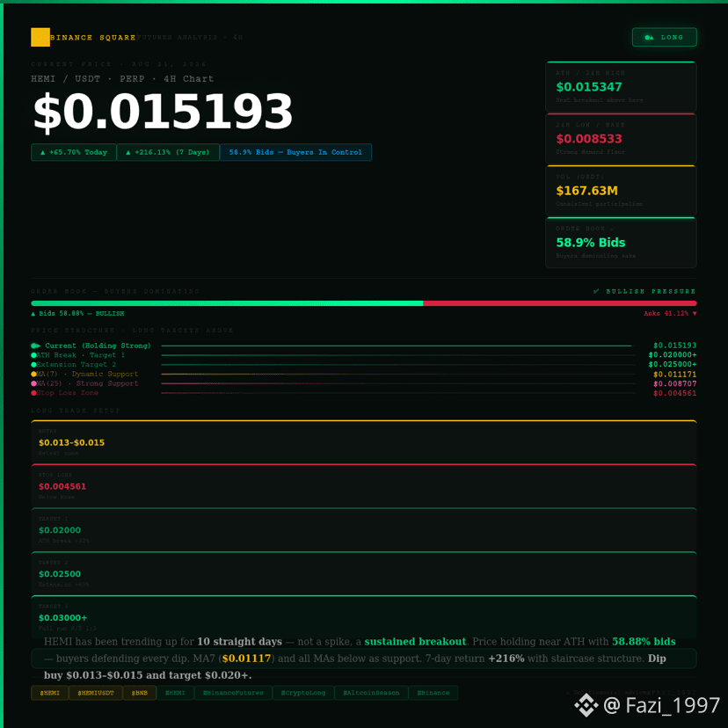Screen dimensions: 728x728
Task: Select the Target 3 $0.03000+ card
Action: (364, 616)
